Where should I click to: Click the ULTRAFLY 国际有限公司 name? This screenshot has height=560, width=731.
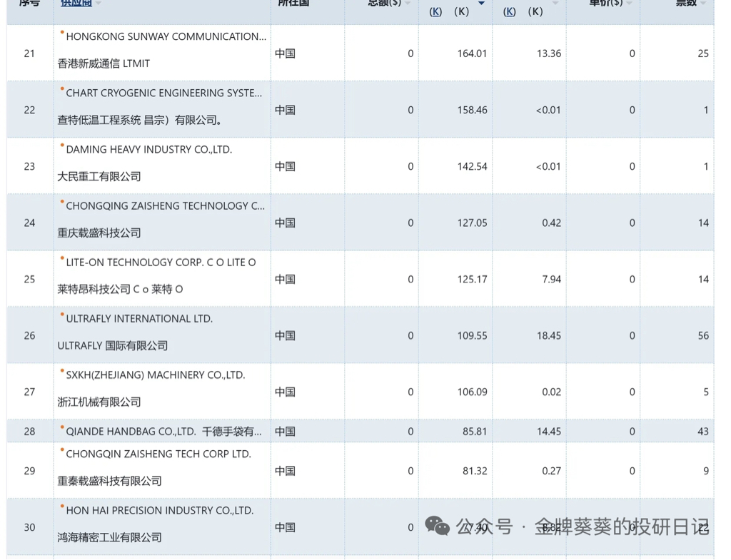(112, 346)
